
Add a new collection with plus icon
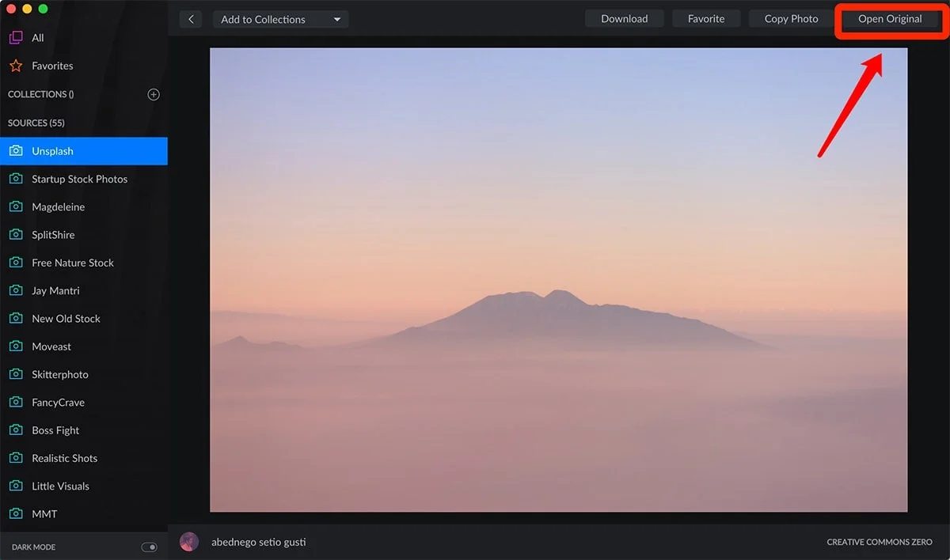(x=154, y=94)
